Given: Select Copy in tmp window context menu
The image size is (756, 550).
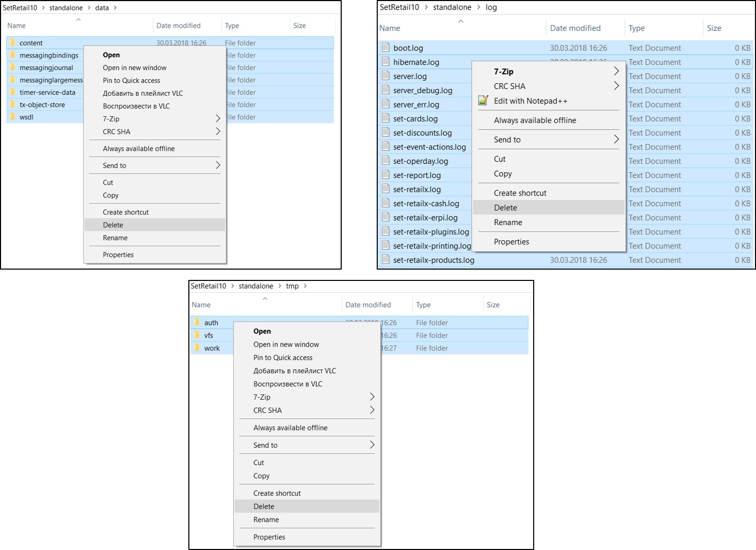Looking at the screenshot, I should [307, 476].
